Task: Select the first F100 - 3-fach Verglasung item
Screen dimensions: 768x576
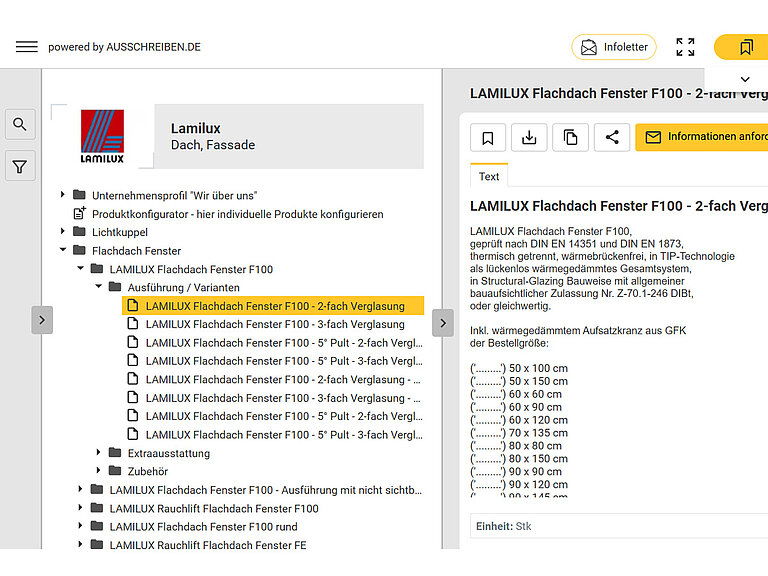Action: click(273, 324)
